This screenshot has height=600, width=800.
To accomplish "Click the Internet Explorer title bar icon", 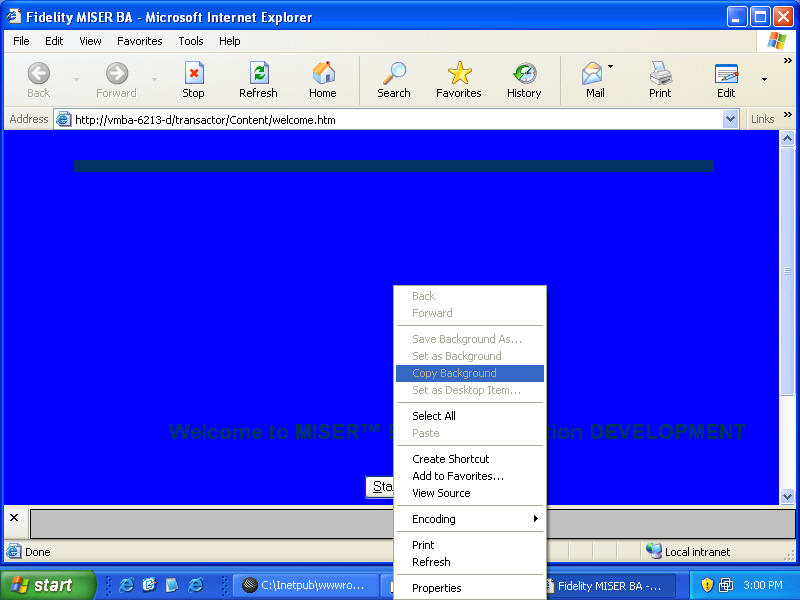I will click(14, 16).
